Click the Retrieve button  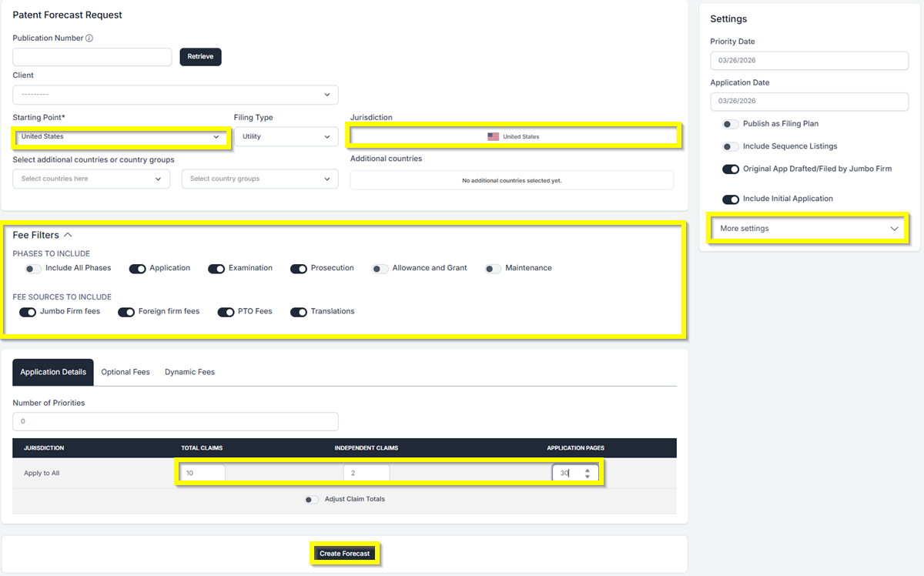[x=200, y=57]
